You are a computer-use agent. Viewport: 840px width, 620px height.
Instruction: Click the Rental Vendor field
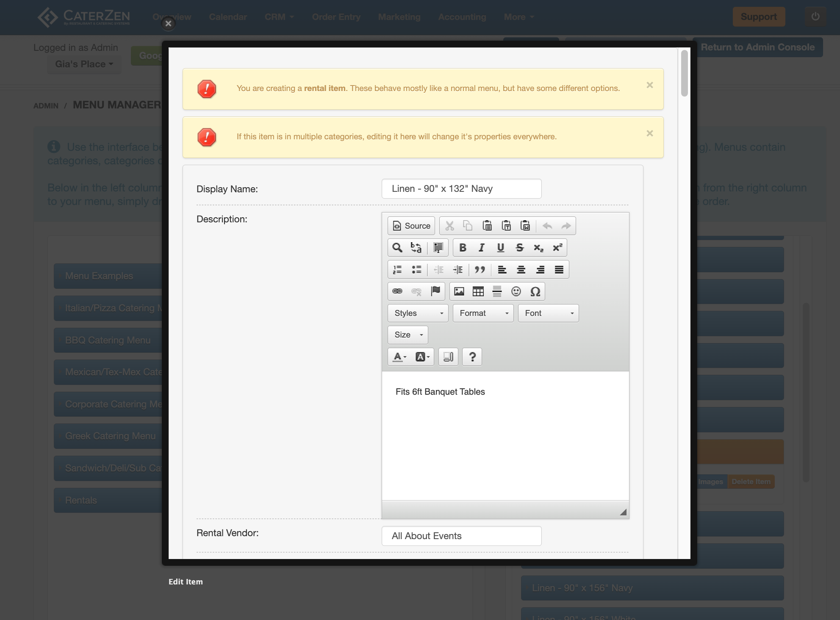click(x=461, y=536)
